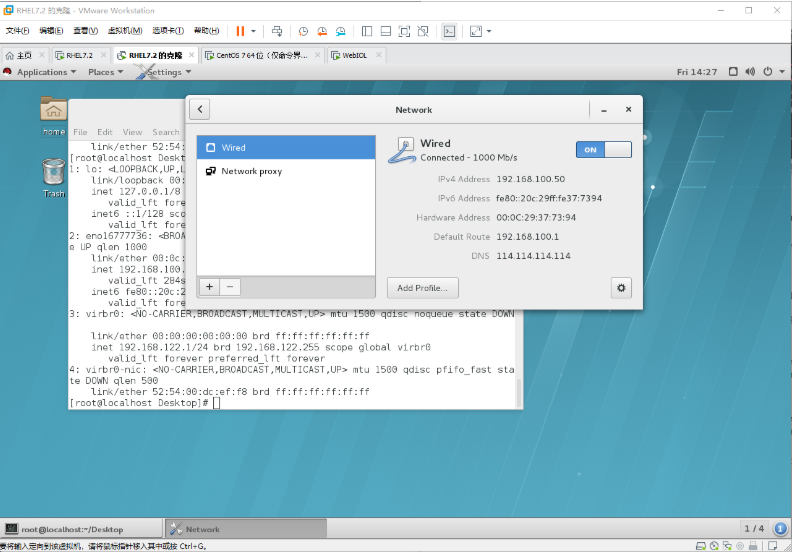Viewport: 796px width, 559px height.
Task: Open the dropdown arrow beside pause button
Action: click(253, 31)
